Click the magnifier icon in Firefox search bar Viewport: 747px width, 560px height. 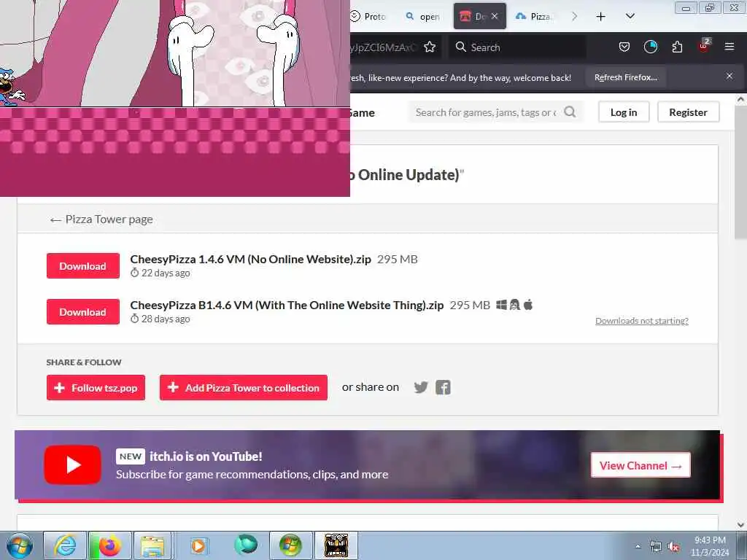pos(460,47)
